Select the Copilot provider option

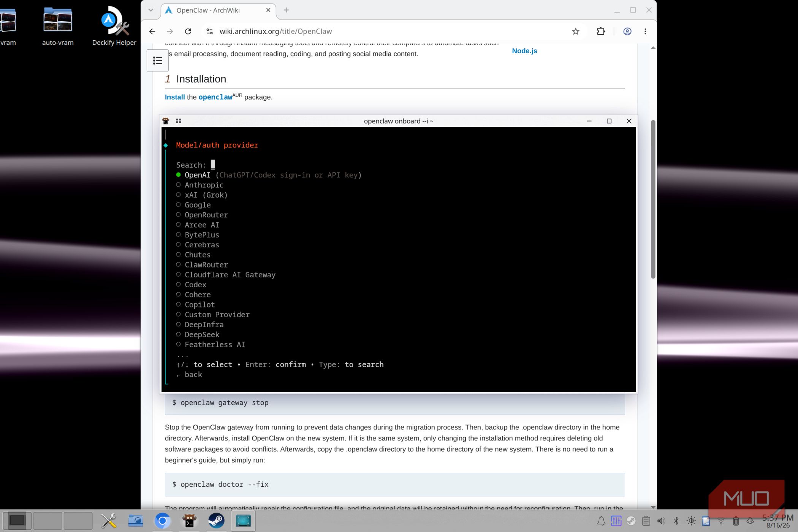pos(196,305)
